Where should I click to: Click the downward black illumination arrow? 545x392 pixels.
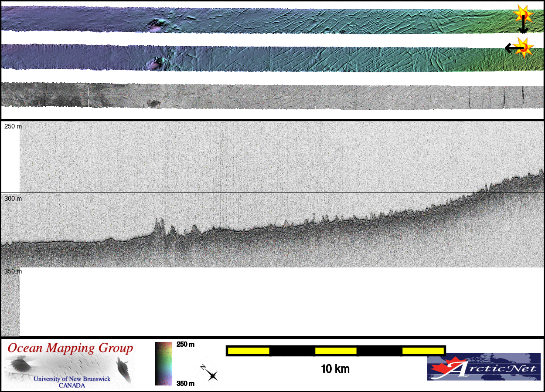[523, 26]
